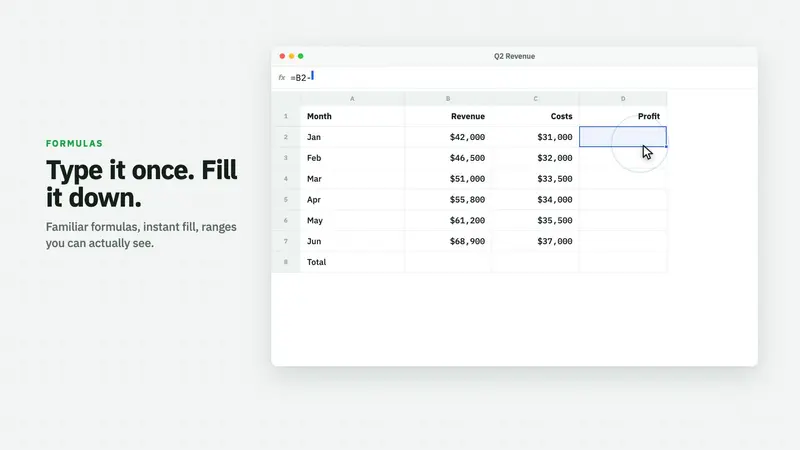This screenshot has width=800, height=450.
Task: Click the $33,500 costs cell
Action: coord(536,179)
